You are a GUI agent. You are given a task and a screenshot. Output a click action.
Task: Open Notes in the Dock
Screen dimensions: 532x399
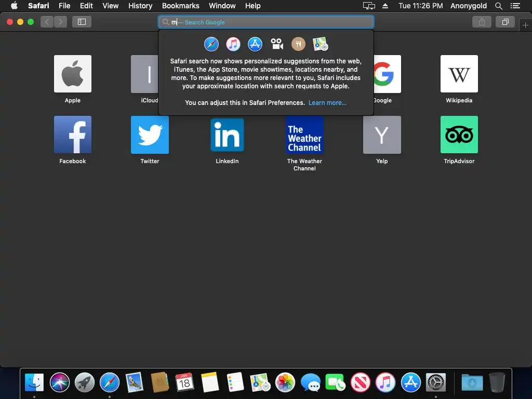click(210, 382)
